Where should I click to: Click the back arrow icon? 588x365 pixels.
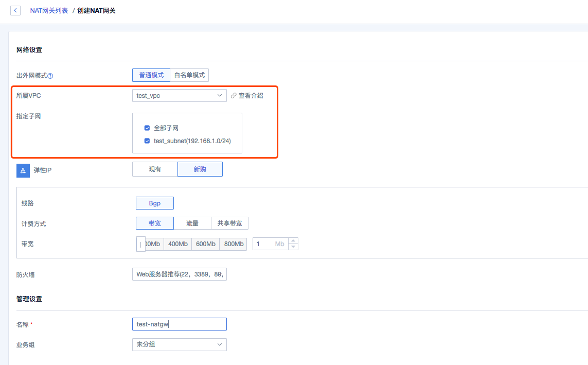click(x=15, y=10)
